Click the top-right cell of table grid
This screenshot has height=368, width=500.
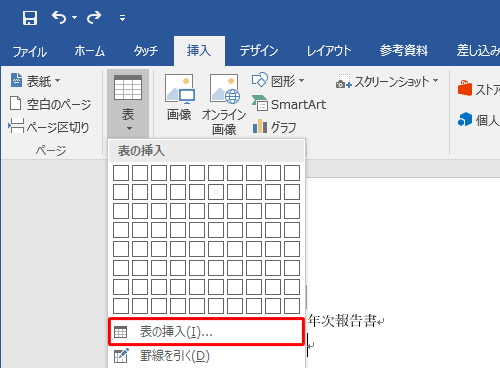coord(292,173)
